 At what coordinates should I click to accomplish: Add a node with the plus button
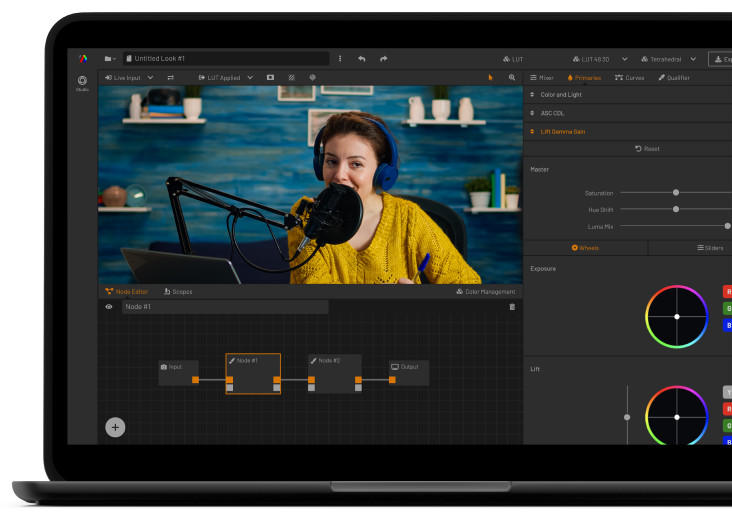pos(115,427)
